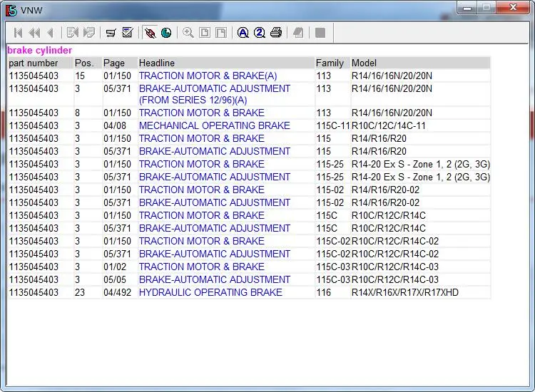Screen dimensions: 535x392
Task: Open TRACTION MOTOR & BRAKE for R10C/R12C/R14C-03
Action: point(201,267)
